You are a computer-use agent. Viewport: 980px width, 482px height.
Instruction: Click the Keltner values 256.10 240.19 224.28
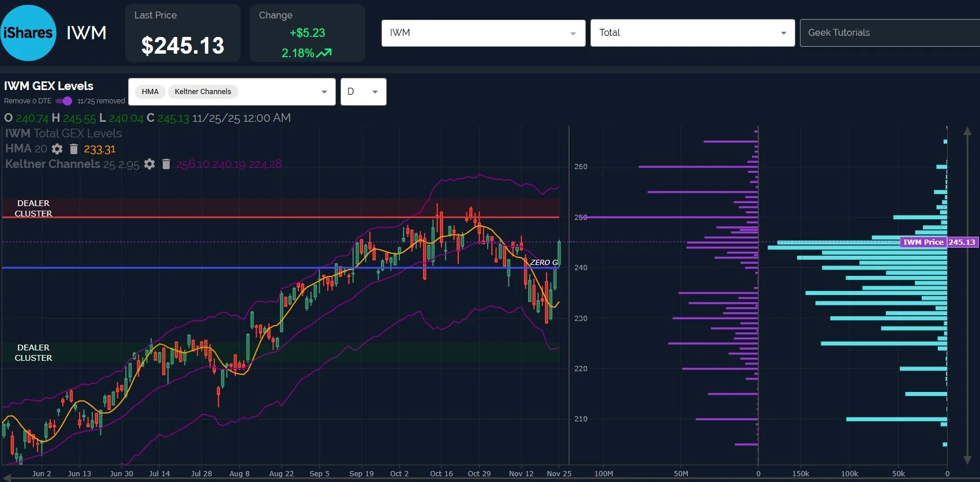point(229,165)
